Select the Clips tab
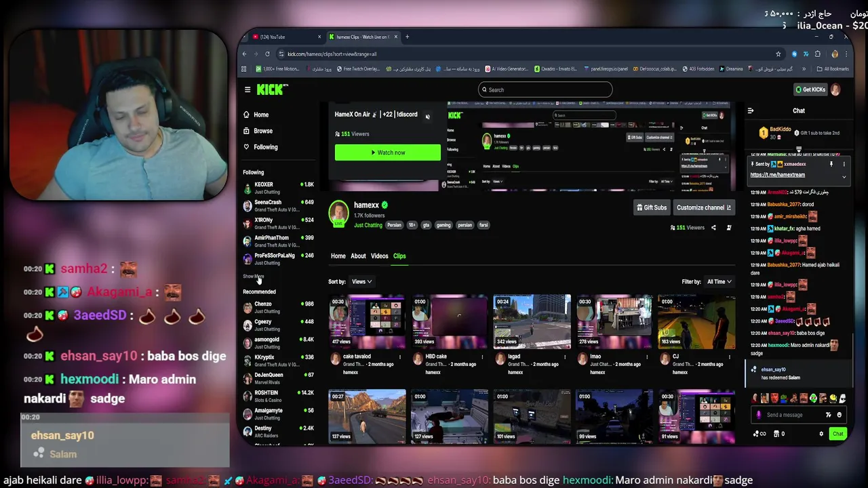The height and width of the screenshot is (488, 868). coord(399,256)
